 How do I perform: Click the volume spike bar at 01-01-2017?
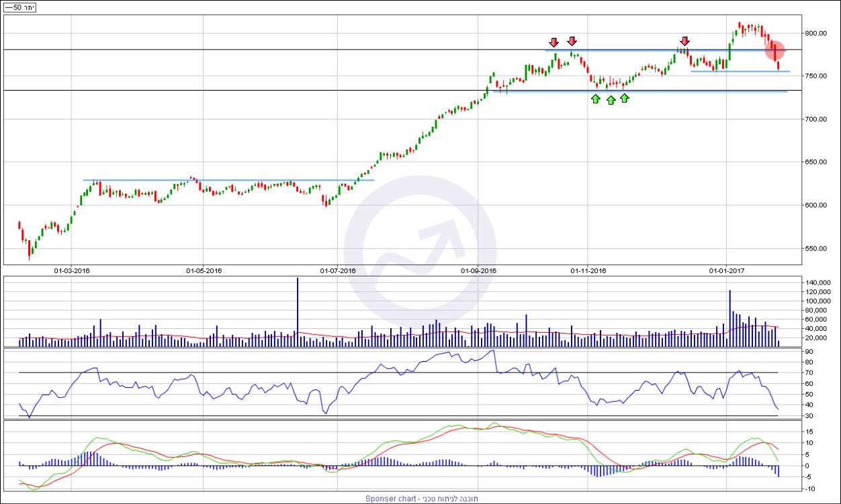click(x=729, y=318)
